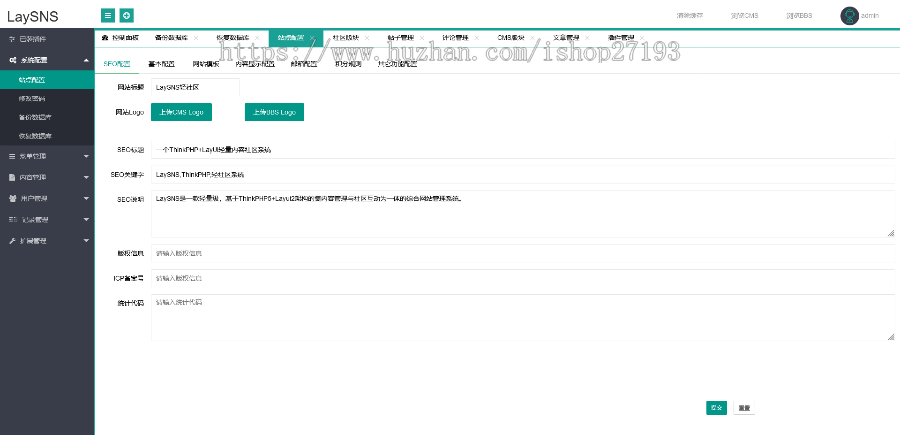The height and width of the screenshot is (435, 900).
Task: Toggle the sidebar with the hamburger icon
Action: coord(108,15)
